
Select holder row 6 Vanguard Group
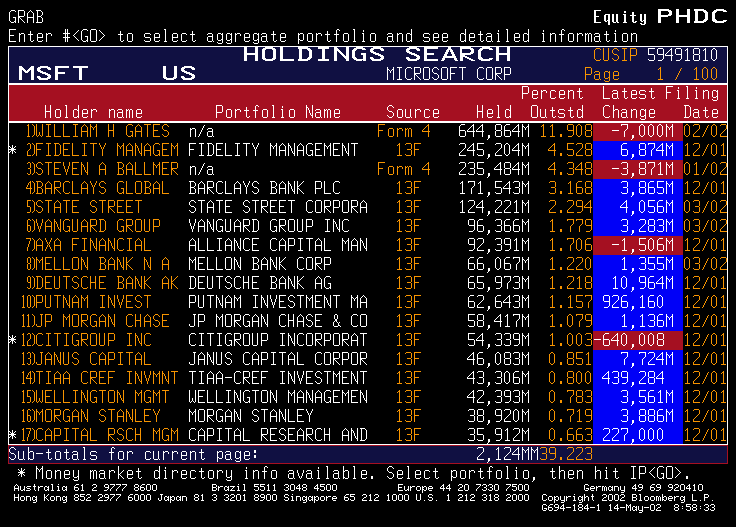pyautogui.click(x=368, y=226)
